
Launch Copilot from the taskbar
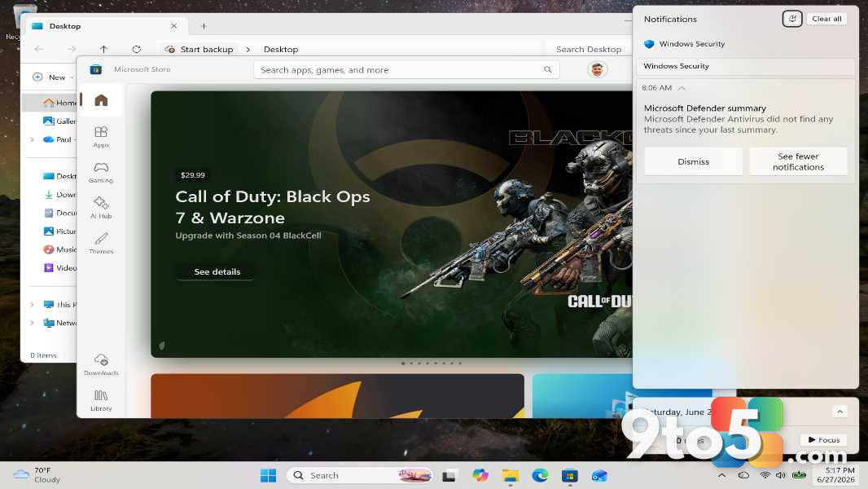point(480,476)
